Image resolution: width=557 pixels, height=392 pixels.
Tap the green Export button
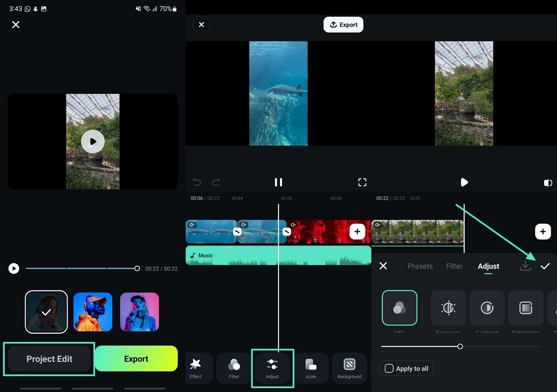click(136, 359)
